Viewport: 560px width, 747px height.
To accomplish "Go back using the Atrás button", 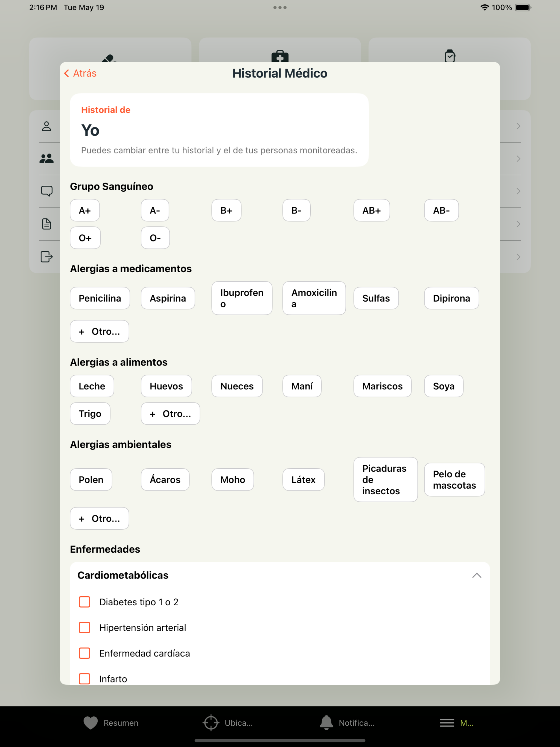I will pyautogui.click(x=80, y=73).
